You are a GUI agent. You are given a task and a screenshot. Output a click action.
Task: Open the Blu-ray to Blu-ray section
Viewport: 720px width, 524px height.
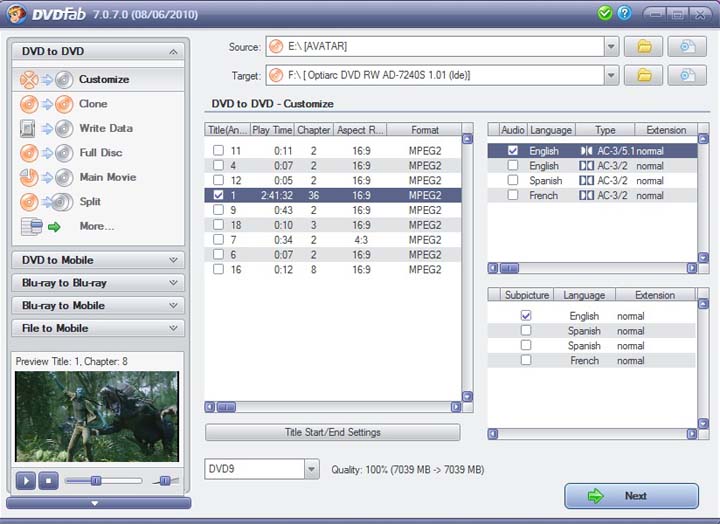[x=98, y=283]
